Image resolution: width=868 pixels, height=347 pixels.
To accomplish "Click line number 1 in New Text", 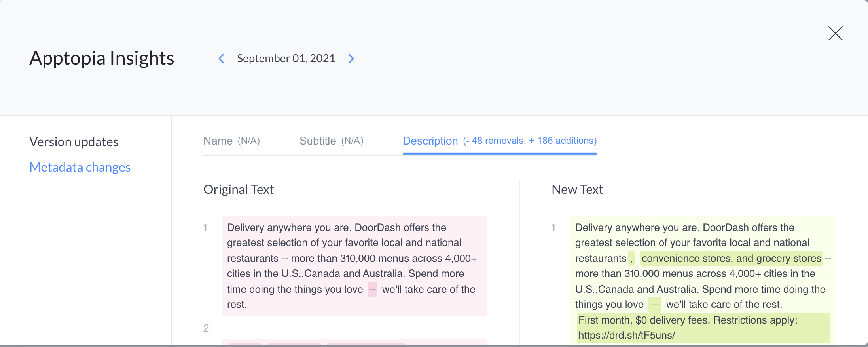I will coord(553,227).
